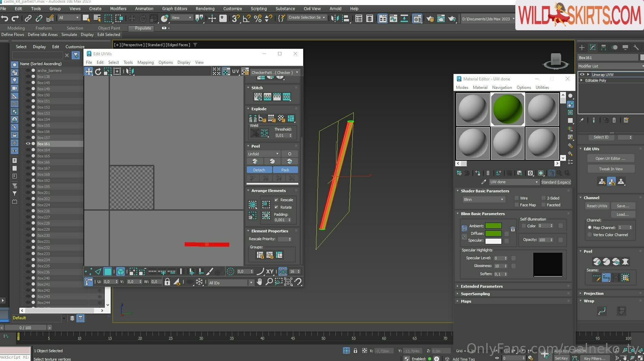Click the Detach button in Peel rollout
644x361 pixels.
tap(259, 170)
